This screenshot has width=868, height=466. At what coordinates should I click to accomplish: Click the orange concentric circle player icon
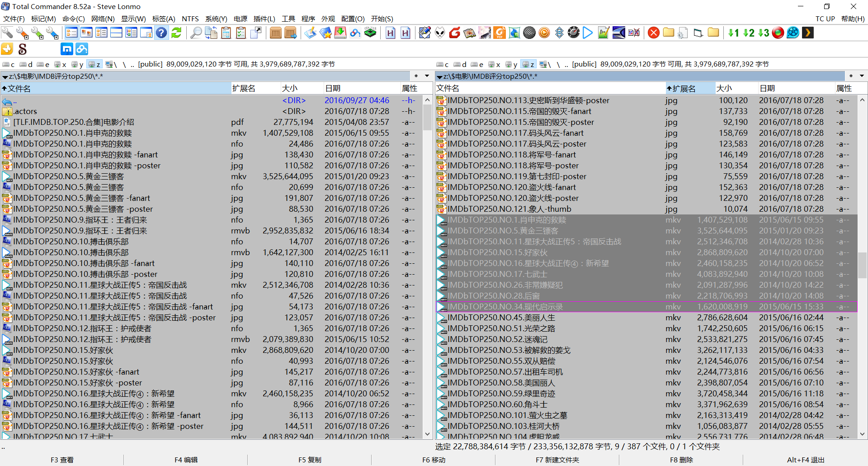click(x=544, y=33)
